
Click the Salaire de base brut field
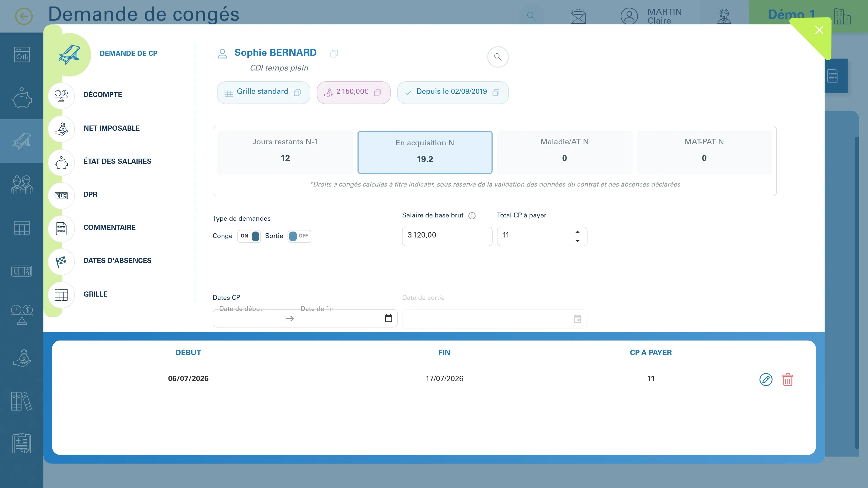447,236
